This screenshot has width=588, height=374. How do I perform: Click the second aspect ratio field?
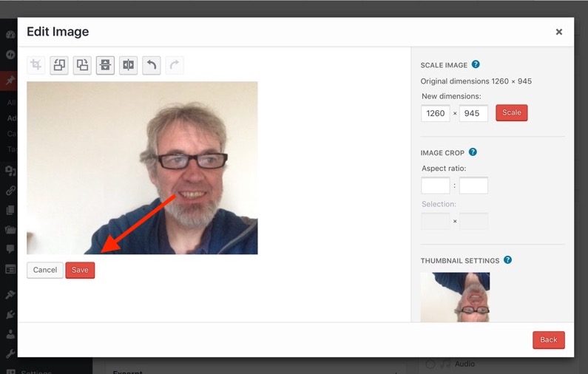(x=473, y=186)
